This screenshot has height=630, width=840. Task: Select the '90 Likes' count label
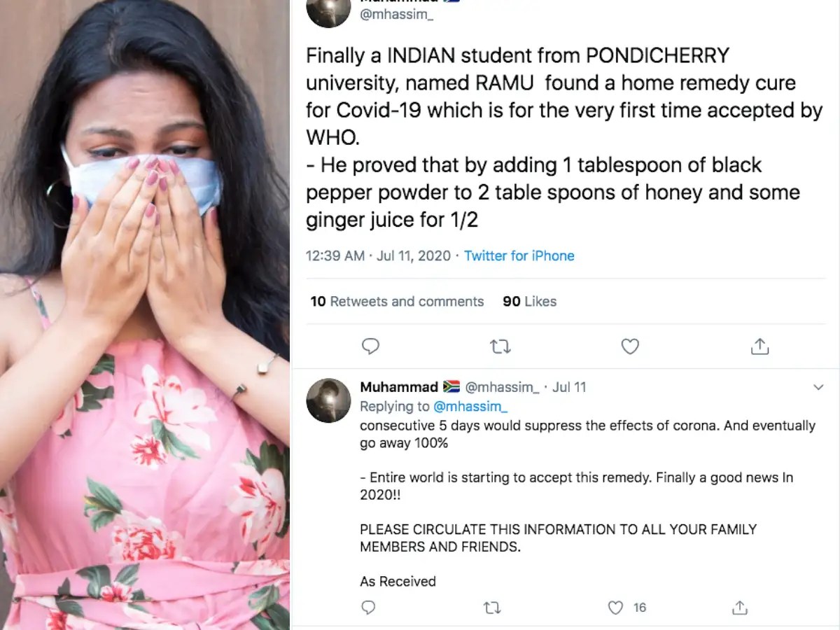pyautogui.click(x=528, y=302)
